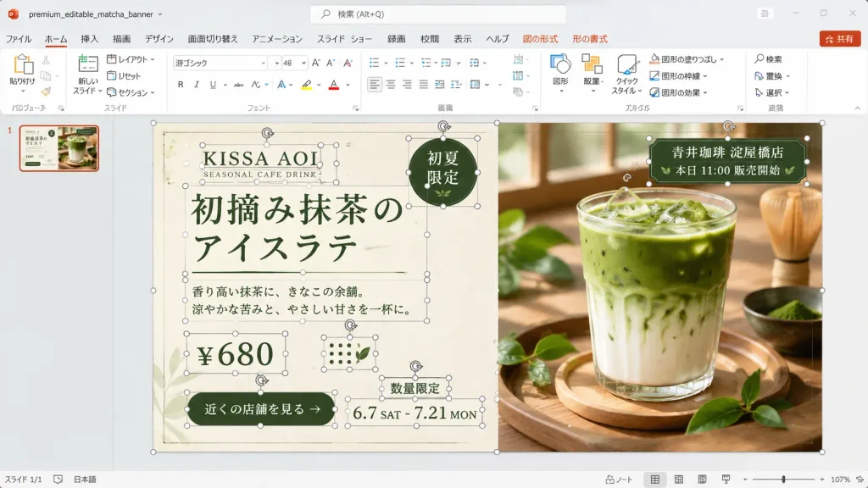868x488 pixels.
Task: Select slide 1 thumbnail
Action: 59,148
